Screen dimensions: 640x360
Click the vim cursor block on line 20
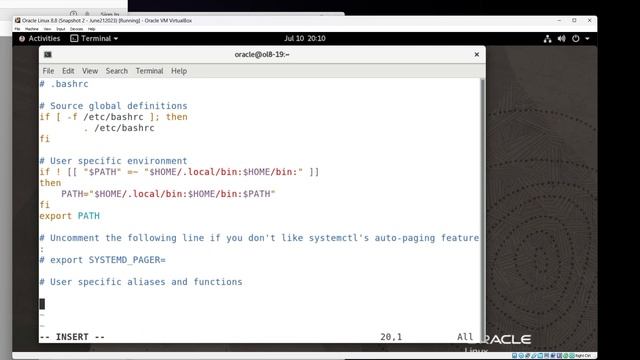[x=42, y=304]
